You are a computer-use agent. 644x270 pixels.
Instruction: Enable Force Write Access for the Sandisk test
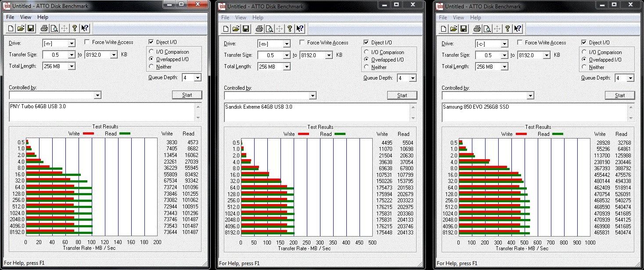302,42
